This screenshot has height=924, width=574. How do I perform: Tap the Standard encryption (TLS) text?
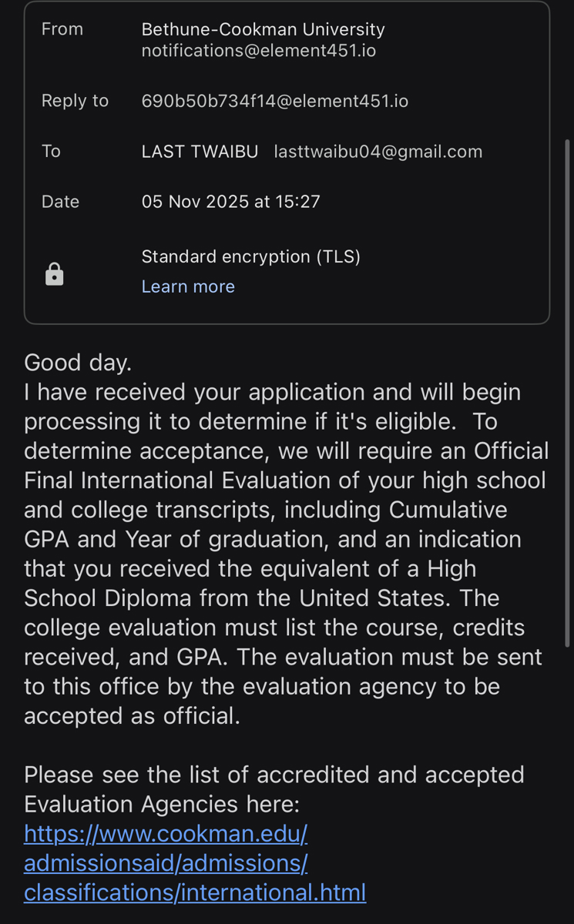point(251,256)
